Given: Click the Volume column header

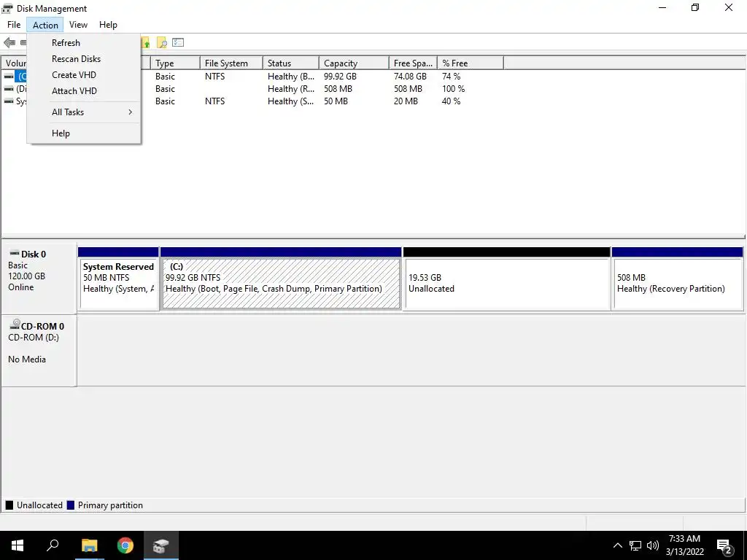Looking at the screenshot, I should 15,63.
